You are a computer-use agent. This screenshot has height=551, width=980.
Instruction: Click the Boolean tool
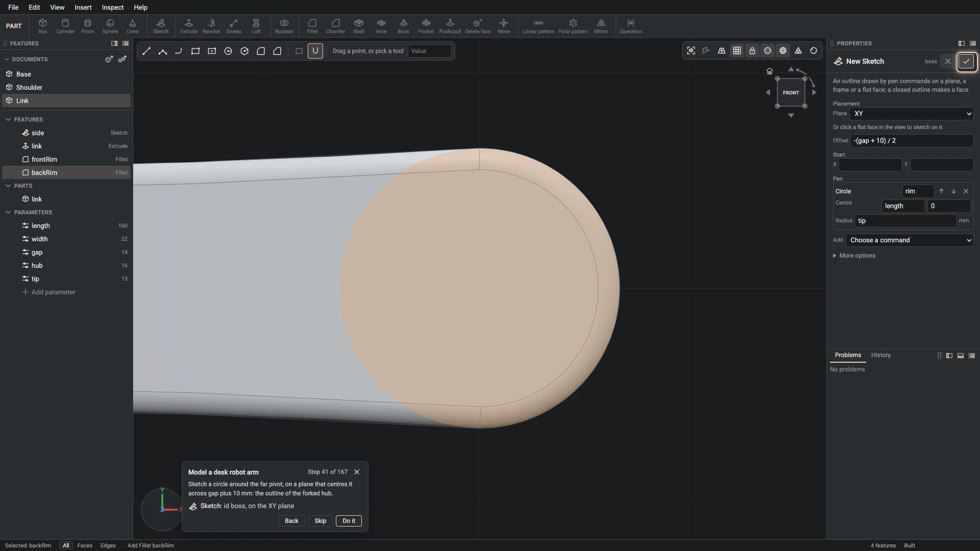(284, 26)
